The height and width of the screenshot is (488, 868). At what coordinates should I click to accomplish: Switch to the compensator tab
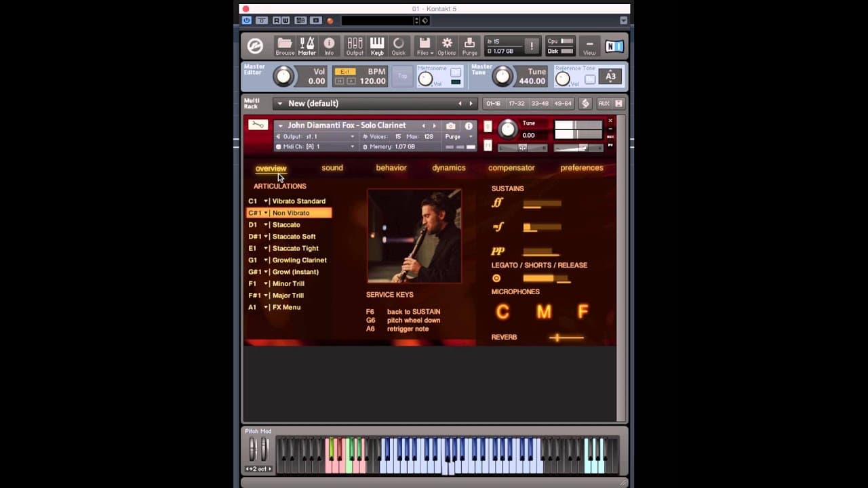[511, 168]
